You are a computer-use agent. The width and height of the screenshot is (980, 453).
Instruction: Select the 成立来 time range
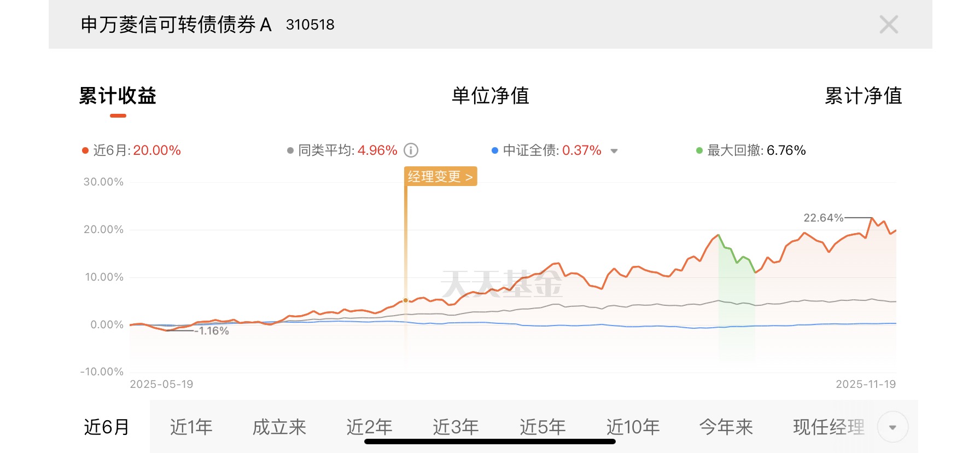[x=279, y=427]
